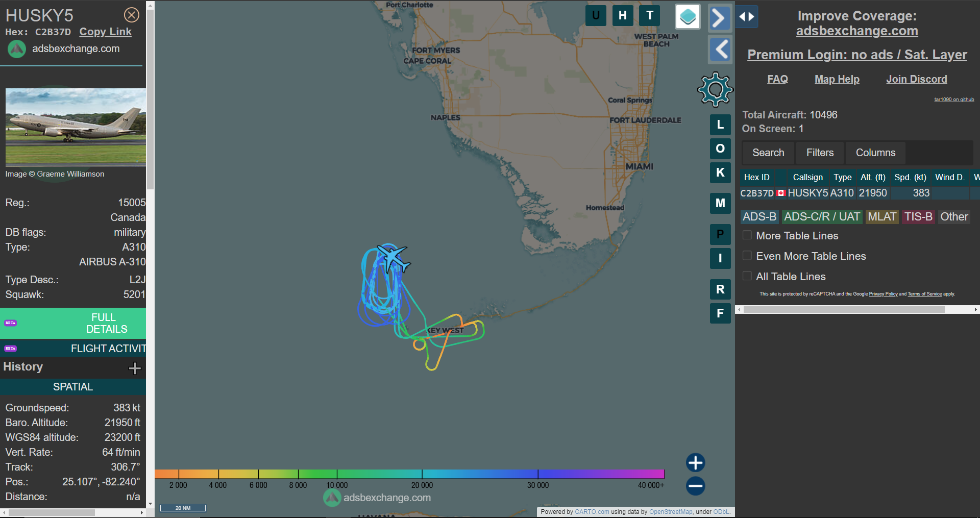
Task: Close the HUSKY5 aircraft info panel
Action: click(132, 15)
